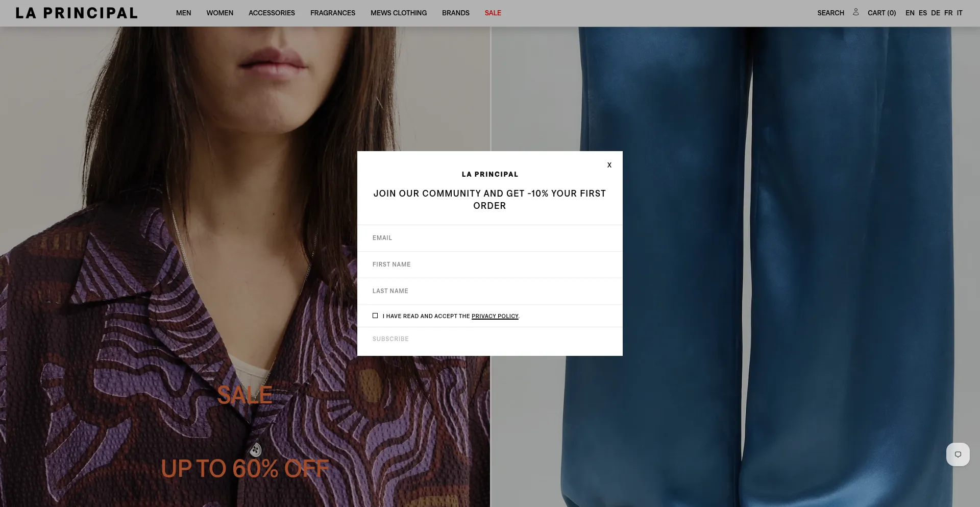Viewport: 980px width, 507px height.
Task: Switch language to IT
Action: click(960, 13)
